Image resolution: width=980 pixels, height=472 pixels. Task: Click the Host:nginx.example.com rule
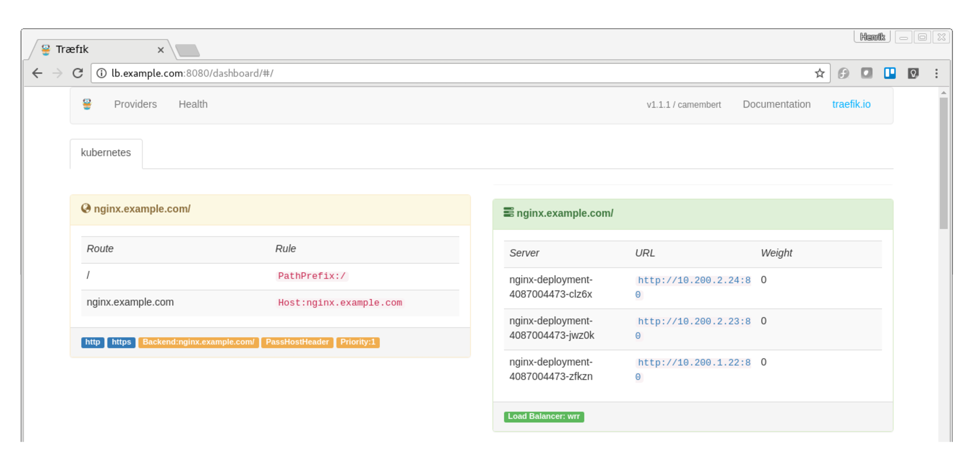tap(340, 303)
